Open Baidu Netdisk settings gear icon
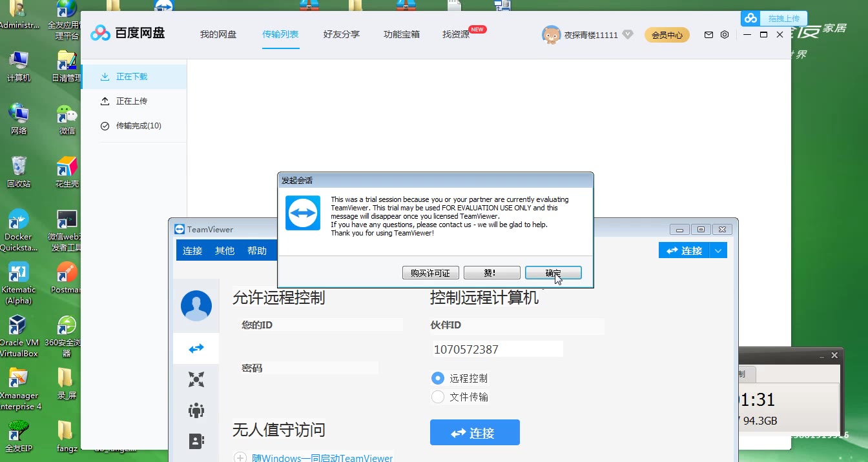Image resolution: width=868 pixels, height=462 pixels. click(x=725, y=35)
